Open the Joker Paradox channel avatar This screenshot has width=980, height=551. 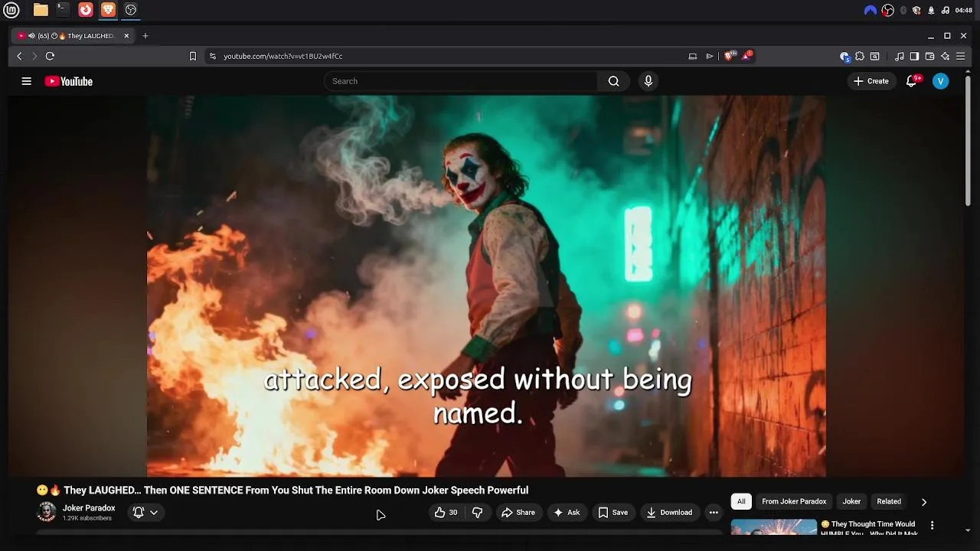pyautogui.click(x=47, y=512)
